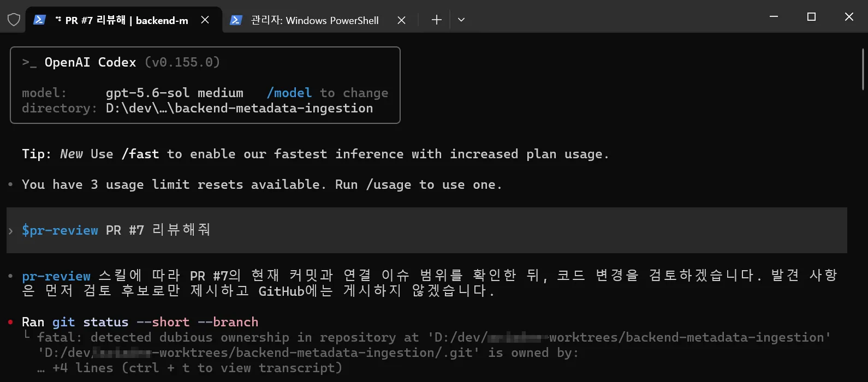Click the $pr-review prompt text
Screen dimensions: 868x382
[60, 230]
